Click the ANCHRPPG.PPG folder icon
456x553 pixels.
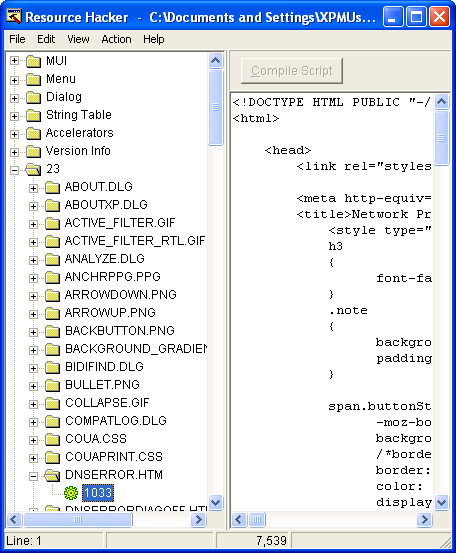(53, 277)
